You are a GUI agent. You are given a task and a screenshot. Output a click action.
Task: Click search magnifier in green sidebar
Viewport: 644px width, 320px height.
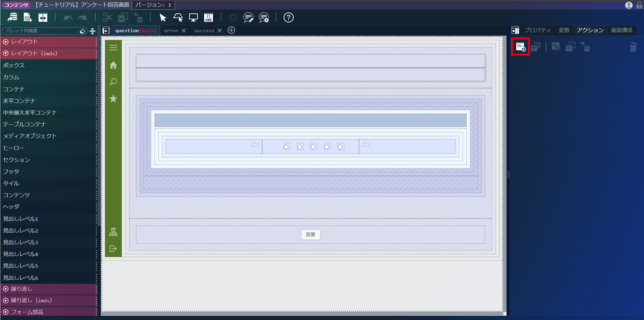113,82
